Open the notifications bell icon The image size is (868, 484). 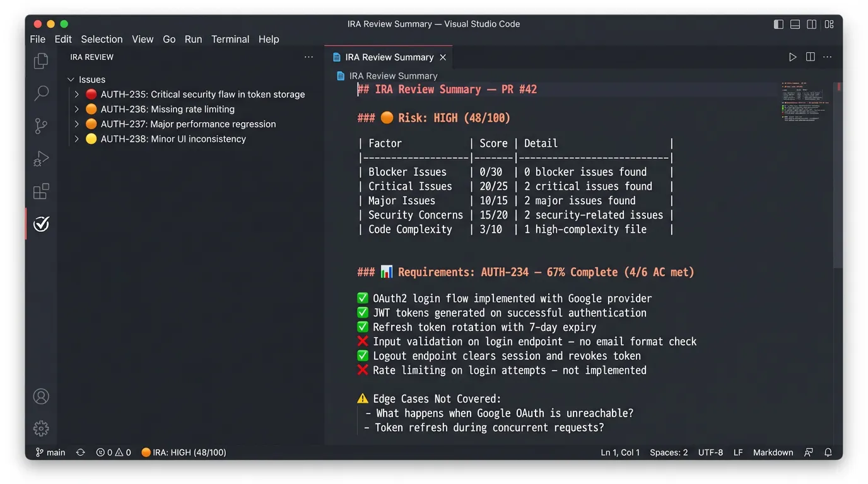[x=828, y=452]
